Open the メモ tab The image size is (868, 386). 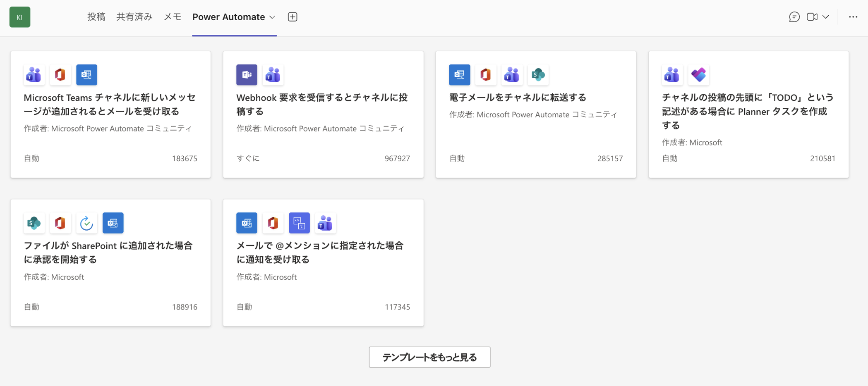pos(173,17)
